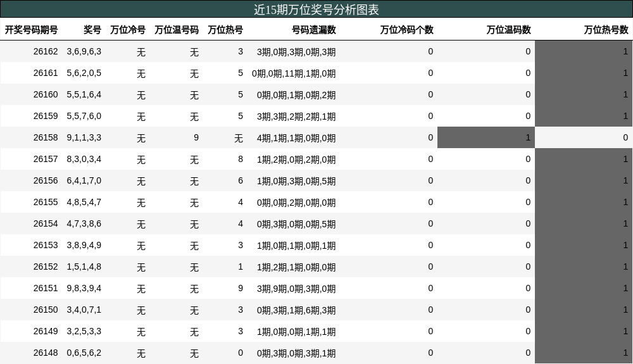The image size is (633, 364).
Task: Click warm number 9 in row 26158
Action: (x=196, y=137)
